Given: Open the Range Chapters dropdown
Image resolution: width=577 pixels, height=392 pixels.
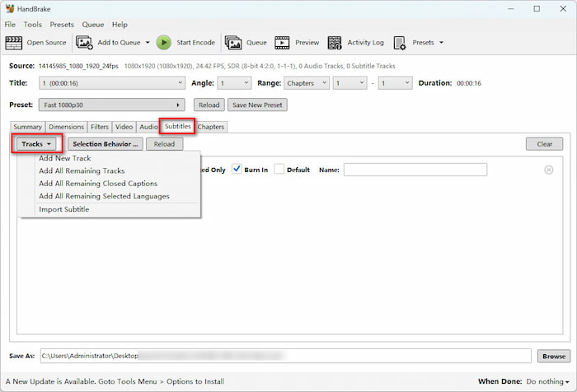Looking at the screenshot, I should coord(306,83).
